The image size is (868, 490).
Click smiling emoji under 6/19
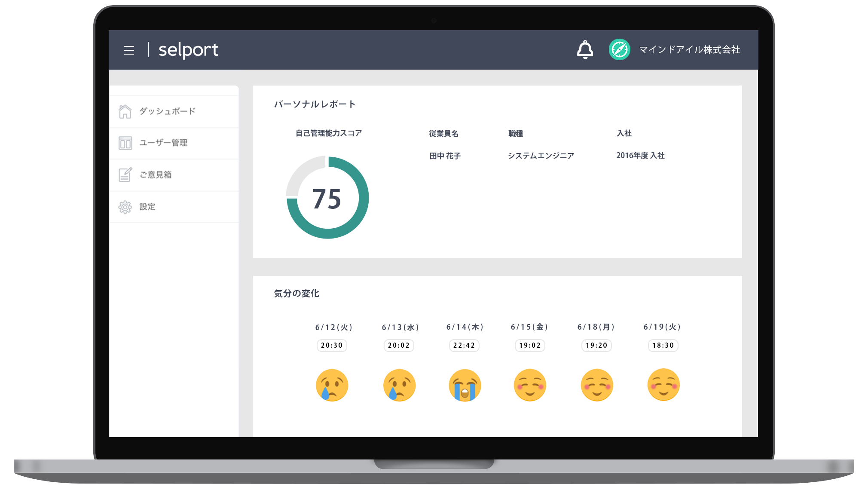(x=663, y=385)
